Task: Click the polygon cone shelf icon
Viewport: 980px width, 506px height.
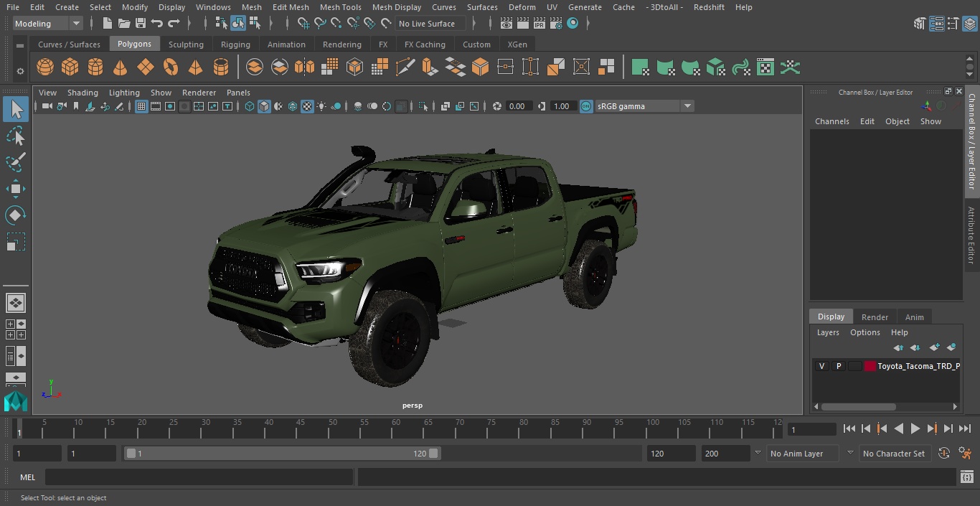Action: pos(121,67)
